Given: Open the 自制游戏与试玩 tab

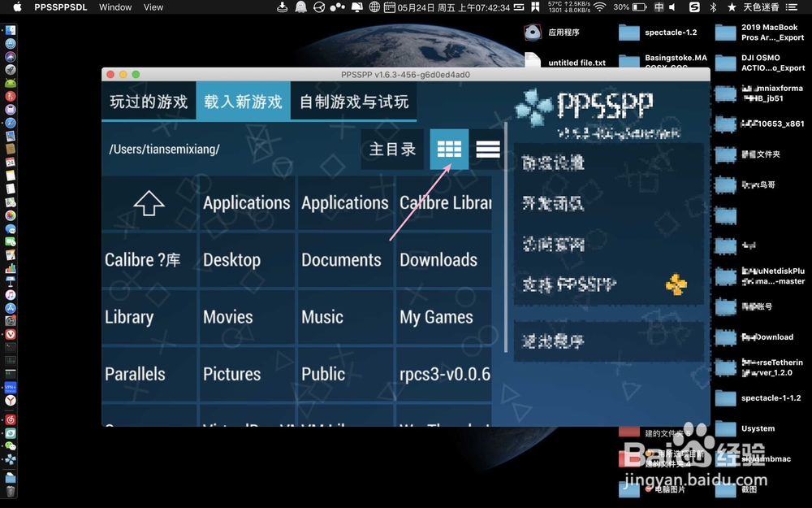Looking at the screenshot, I should tap(354, 102).
